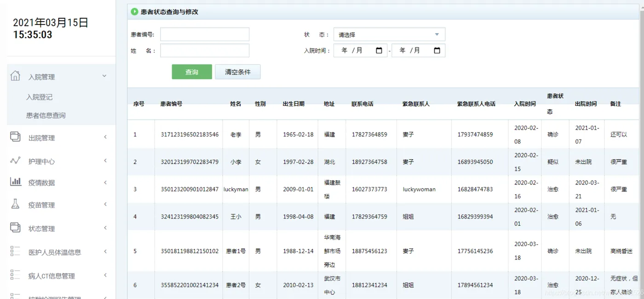
Task: Expand the 疫情数据 menu chevron
Action: coord(105,183)
